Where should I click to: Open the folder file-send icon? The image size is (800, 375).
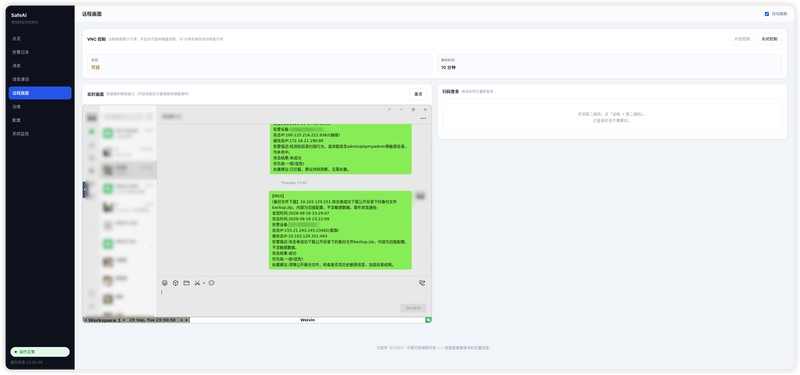point(186,283)
